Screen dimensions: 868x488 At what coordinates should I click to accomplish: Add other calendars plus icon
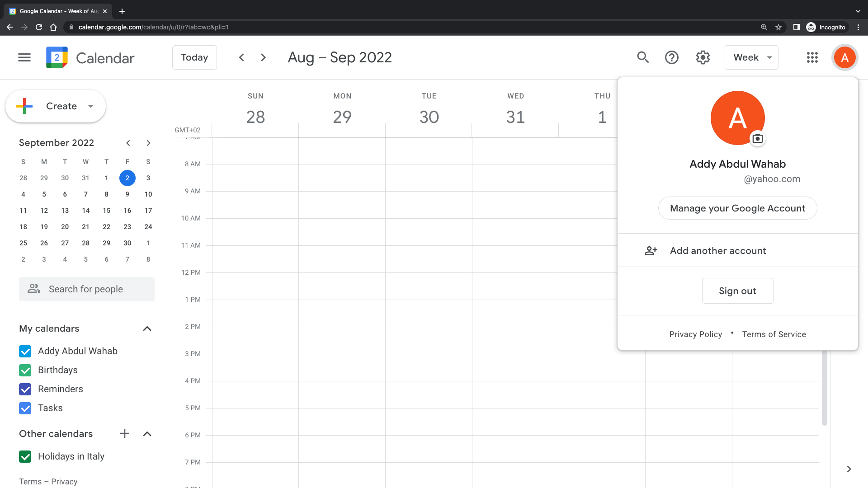click(x=125, y=434)
